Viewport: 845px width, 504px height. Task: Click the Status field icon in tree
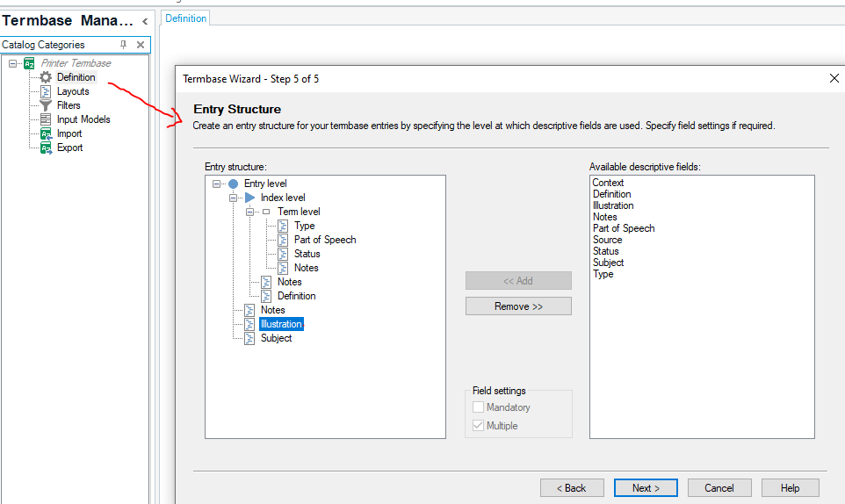coord(283,254)
